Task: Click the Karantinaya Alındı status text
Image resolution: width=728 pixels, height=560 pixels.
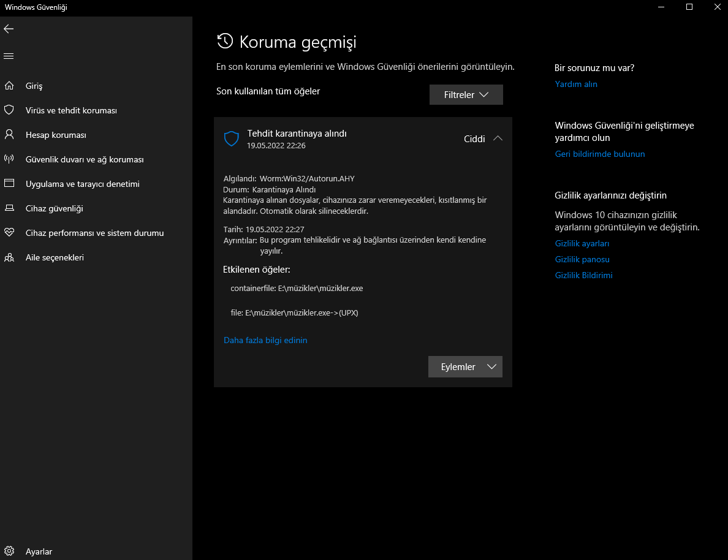Action: point(284,189)
